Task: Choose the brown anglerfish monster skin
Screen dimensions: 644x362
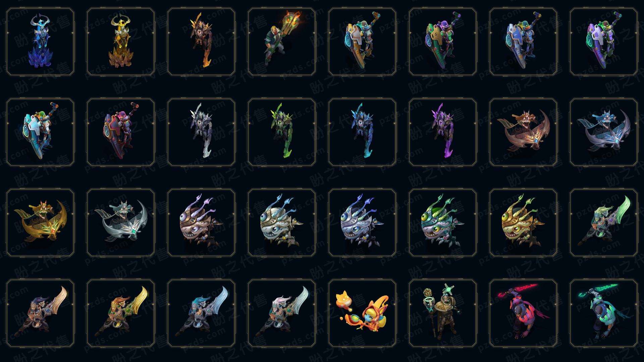Action: (x=201, y=223)
